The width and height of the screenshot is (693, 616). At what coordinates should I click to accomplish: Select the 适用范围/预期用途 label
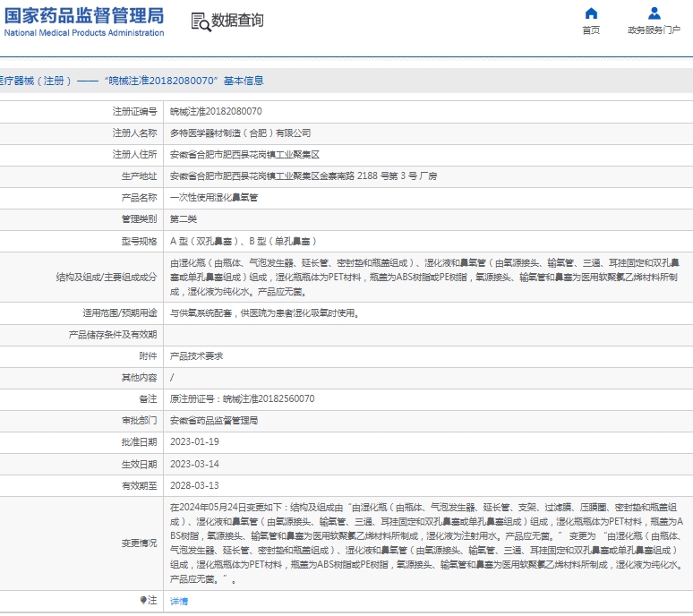(x=120, y=312)
